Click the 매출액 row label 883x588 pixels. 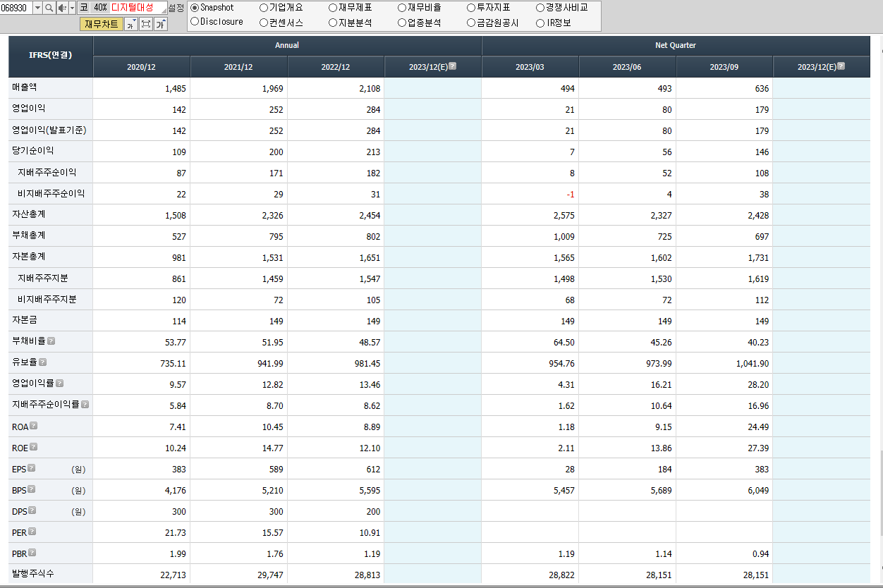25,87
